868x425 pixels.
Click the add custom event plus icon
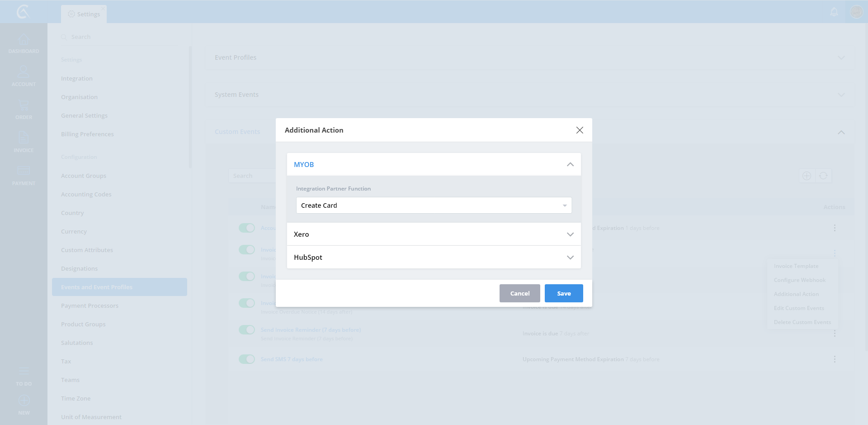click(x=807, y=176)
